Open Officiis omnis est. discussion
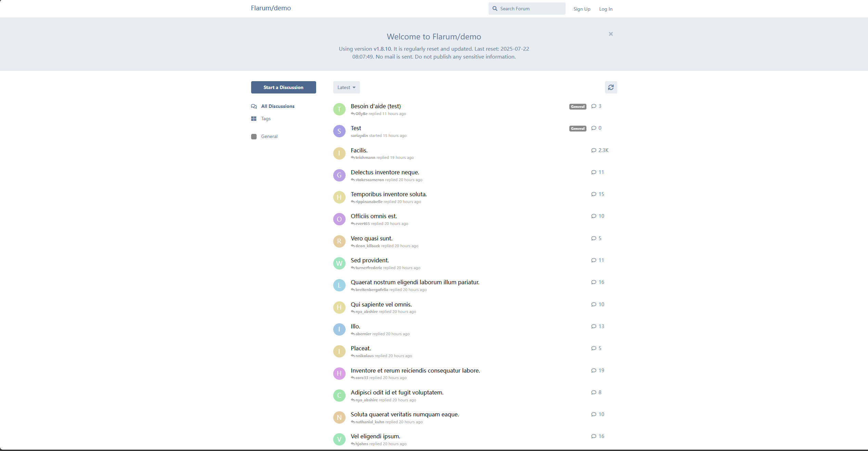Screen dimensions: 868x451 coord(374,216)
